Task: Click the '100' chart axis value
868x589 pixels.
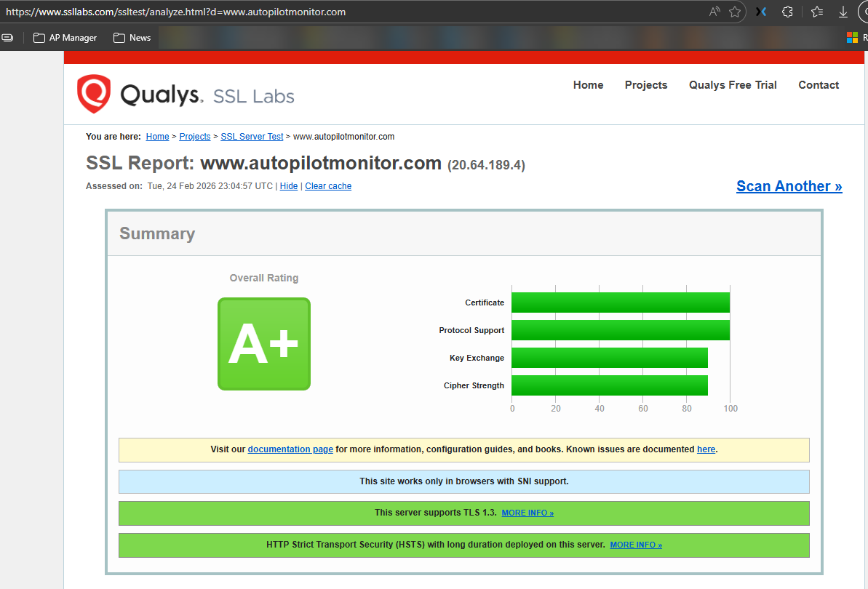Action: click(x=730, y=408)
